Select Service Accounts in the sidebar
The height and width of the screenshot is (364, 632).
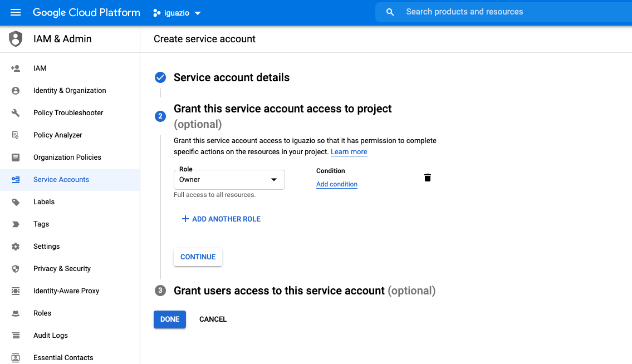(x=61, y=179)
